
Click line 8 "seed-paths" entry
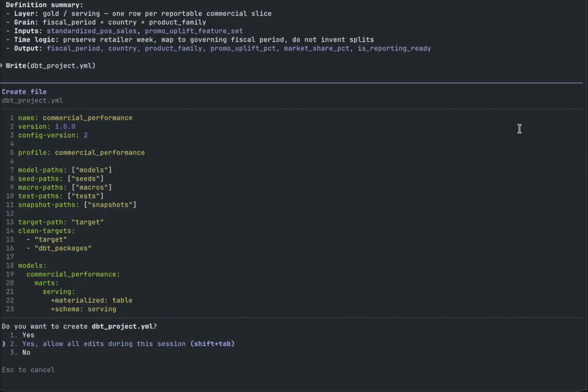pyautogui.click(x=61, y=179)
